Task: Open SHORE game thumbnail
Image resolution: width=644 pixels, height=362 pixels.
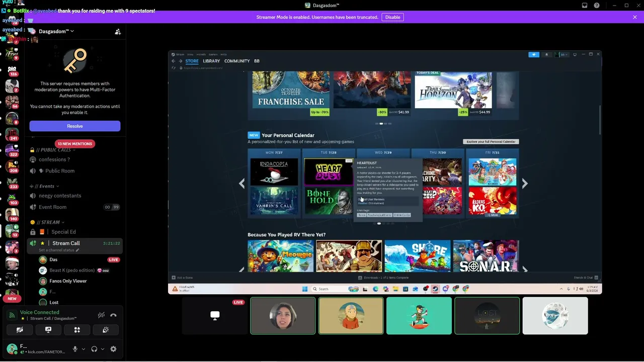Action: pos(418,256)
